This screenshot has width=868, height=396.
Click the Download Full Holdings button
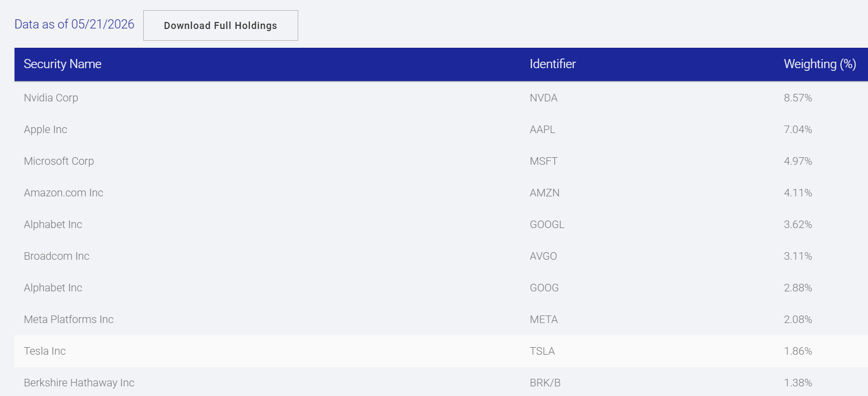coord(220,25)
